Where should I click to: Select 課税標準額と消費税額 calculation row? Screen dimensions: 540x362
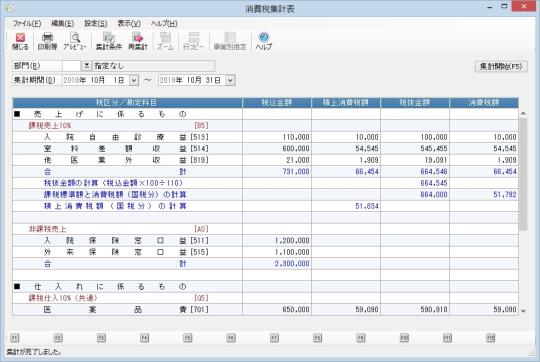[265, 195]
